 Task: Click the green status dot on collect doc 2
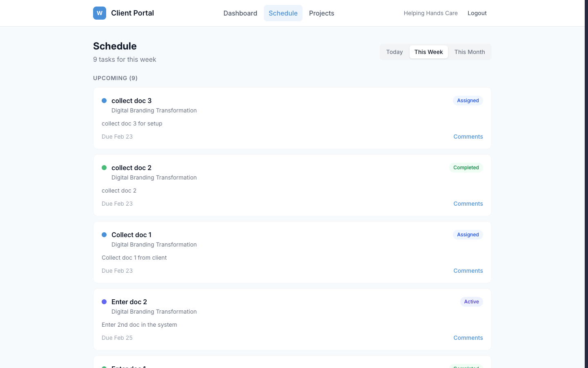[104, 167]
